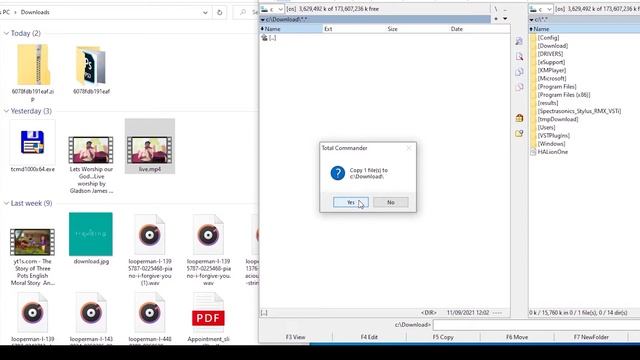Screen dimensions: 640x360
Task: Click the F7 NewFolder button
Action: (591, 337)
